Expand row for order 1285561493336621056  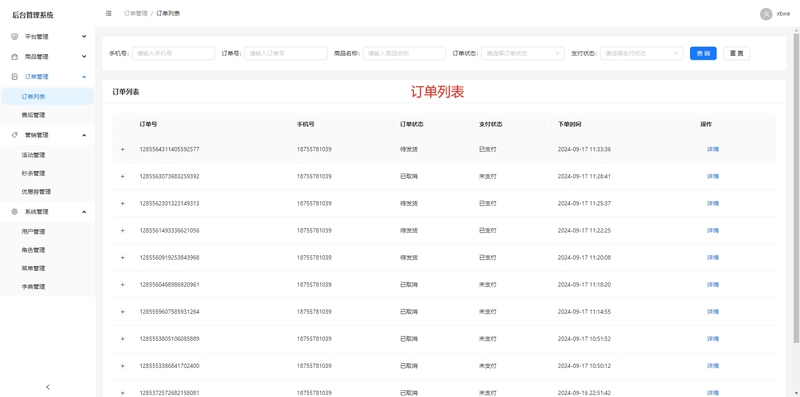click(x=122, y=231)
